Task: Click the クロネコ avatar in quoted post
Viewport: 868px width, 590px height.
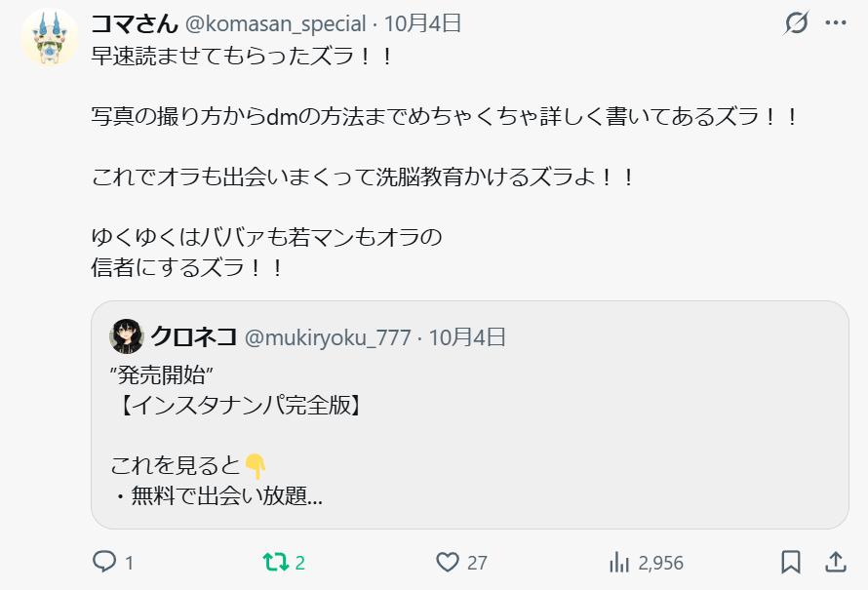Action: click(x=127, y=337)
